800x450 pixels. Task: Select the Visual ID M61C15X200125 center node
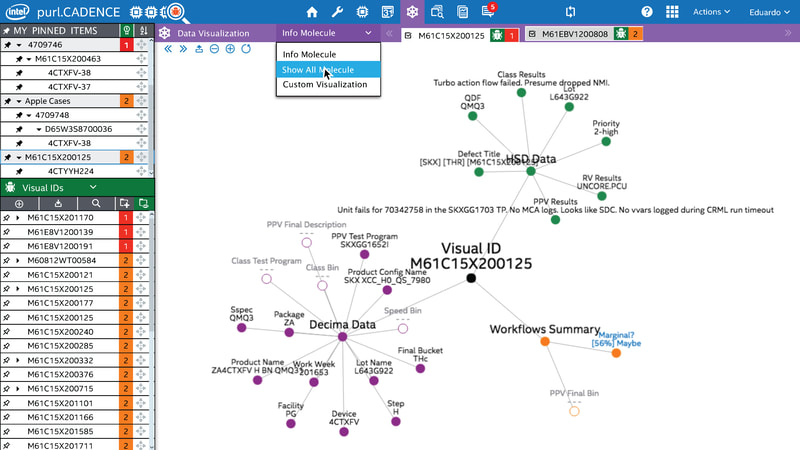pos(471,278)
